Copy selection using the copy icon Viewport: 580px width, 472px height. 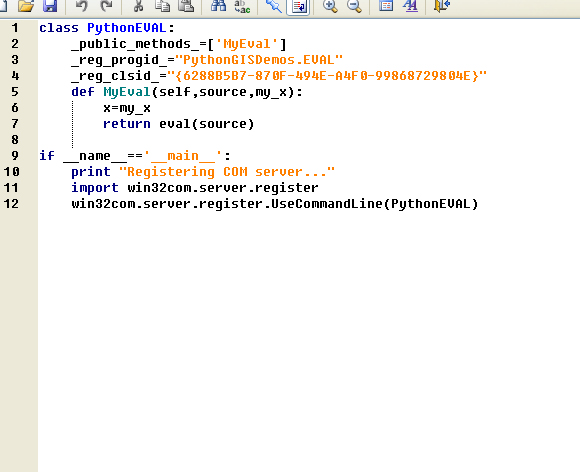click(162, 6)
